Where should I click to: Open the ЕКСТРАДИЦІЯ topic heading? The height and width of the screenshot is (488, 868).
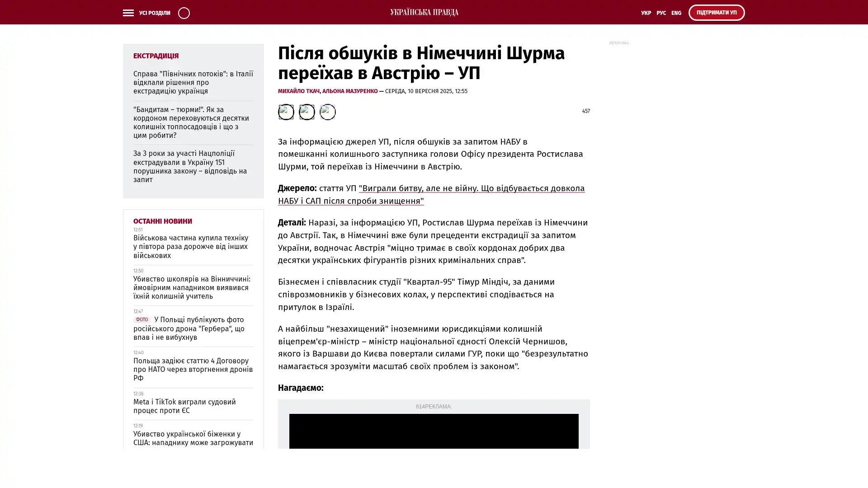(156, 56)
